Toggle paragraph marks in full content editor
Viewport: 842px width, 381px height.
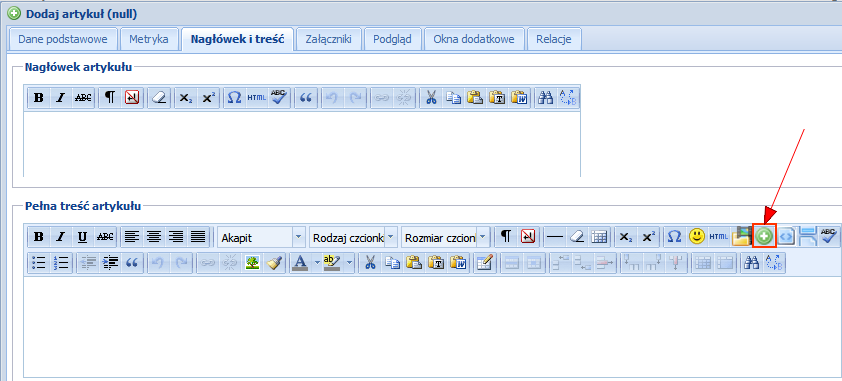point(505,237)
